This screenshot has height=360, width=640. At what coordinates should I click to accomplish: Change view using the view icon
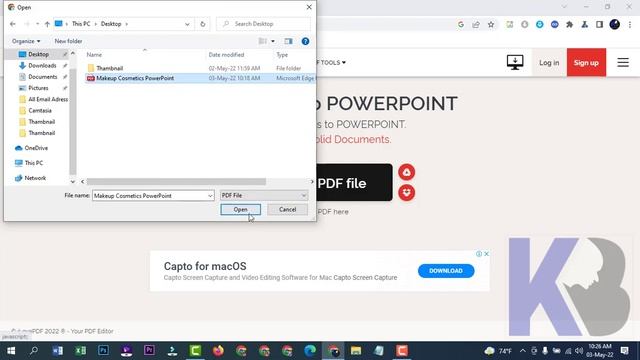coord(263,41)
